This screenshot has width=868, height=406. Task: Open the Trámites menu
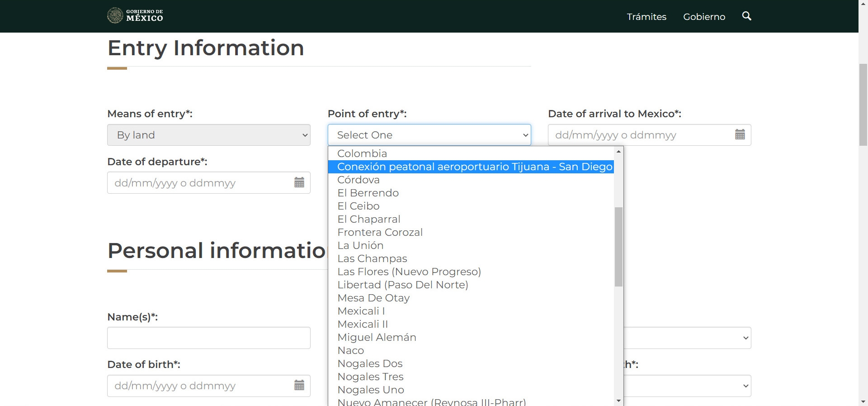point(646,17)
